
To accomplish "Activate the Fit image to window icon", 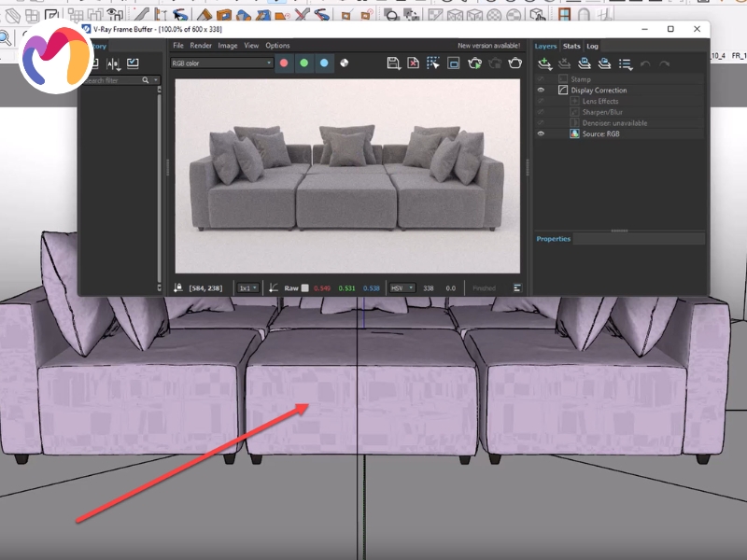I will [x=453, y=62].
